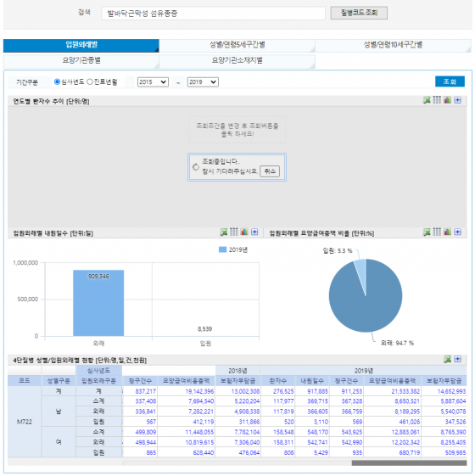Export 4단질병 table to Excel icon

tap(447, 360)
